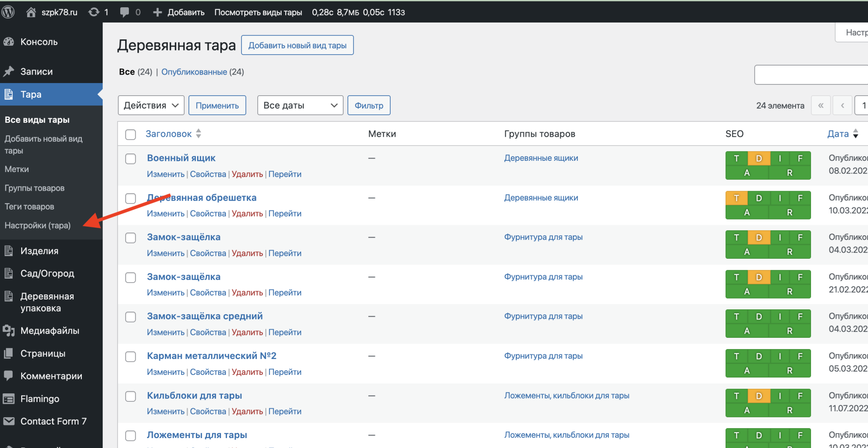Open Медиафайлы media icon

tap(9, 331)
